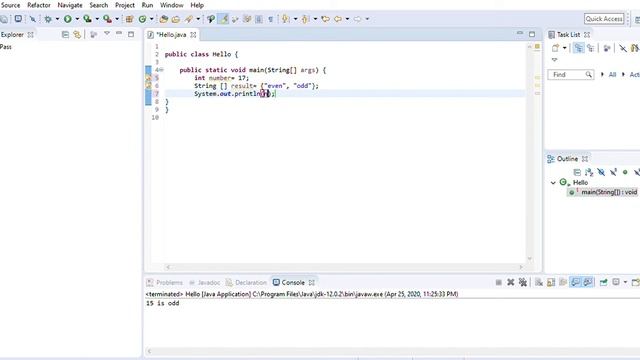
Task: Click Pin Console green icon
Action: pos(603,282)
